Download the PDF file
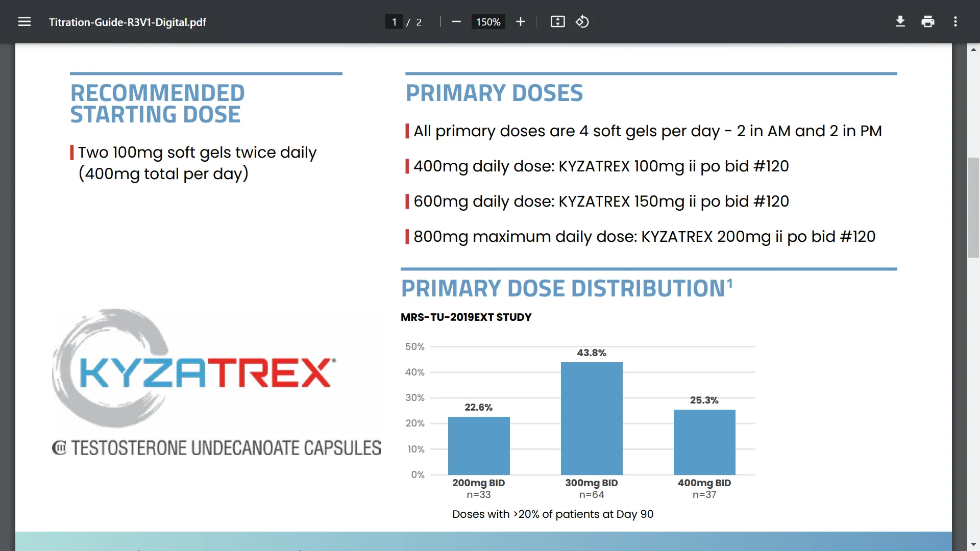 (900, 22)
